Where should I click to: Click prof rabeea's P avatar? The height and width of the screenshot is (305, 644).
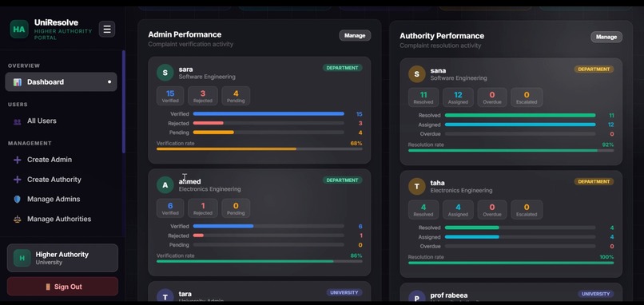coord(417,297)
